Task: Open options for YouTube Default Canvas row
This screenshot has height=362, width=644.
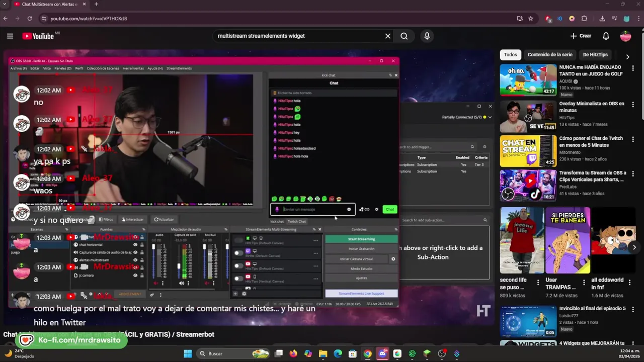Action: coord(315,265)
